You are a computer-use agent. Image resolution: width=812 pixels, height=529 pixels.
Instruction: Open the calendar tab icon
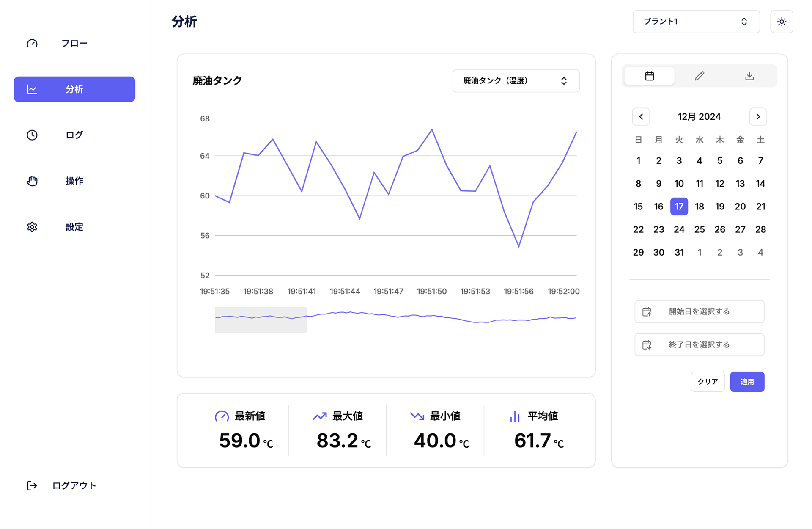[x=649, y=76]
